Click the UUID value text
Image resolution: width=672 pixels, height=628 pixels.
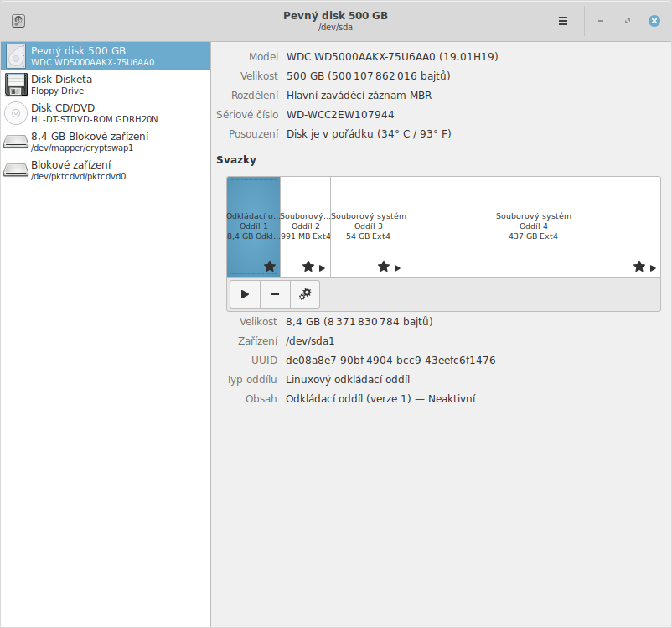pos(390,361)
